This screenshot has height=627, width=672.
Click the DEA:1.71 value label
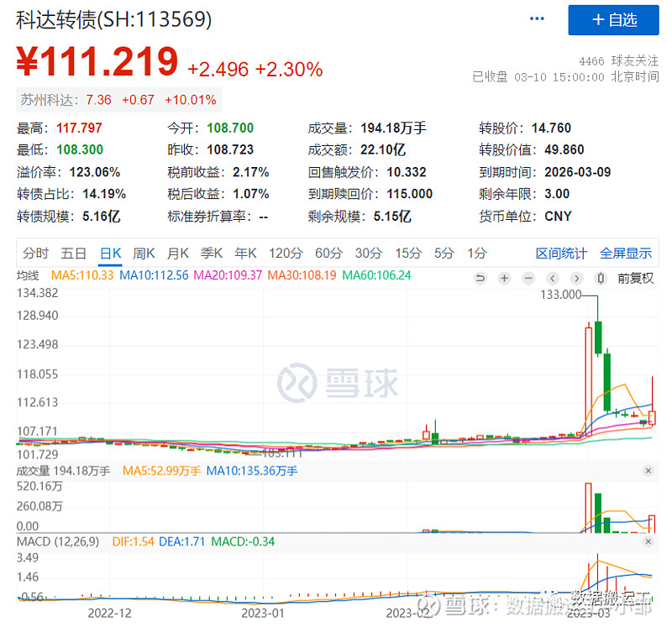pos(181,541)
